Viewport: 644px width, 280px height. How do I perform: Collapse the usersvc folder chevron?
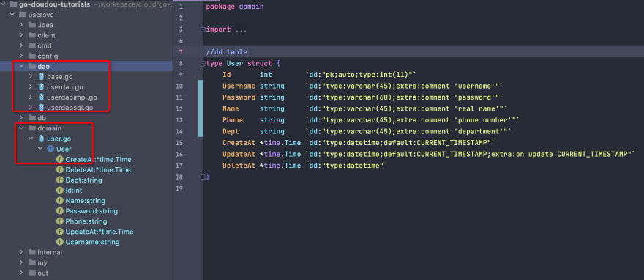[x=12, y=15]
